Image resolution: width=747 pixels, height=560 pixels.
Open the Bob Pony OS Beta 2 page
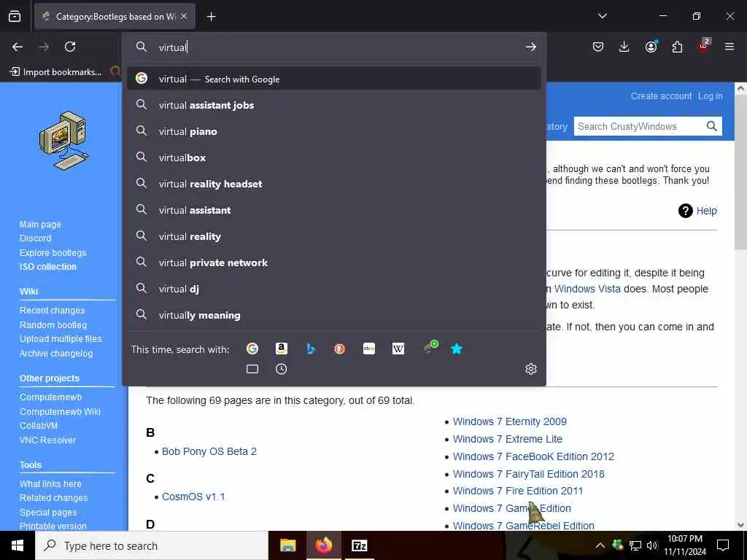[209, 451]
